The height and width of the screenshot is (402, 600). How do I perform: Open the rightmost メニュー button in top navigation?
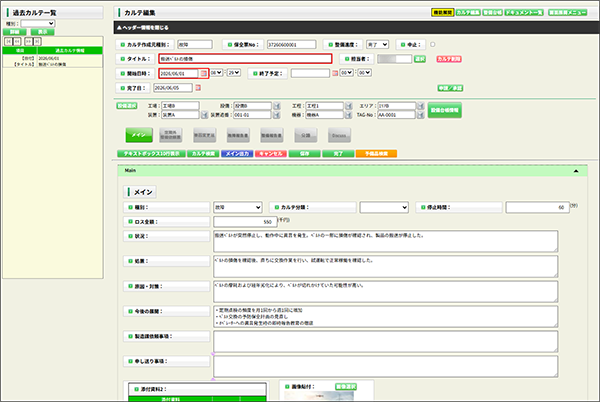pos(567,13)
